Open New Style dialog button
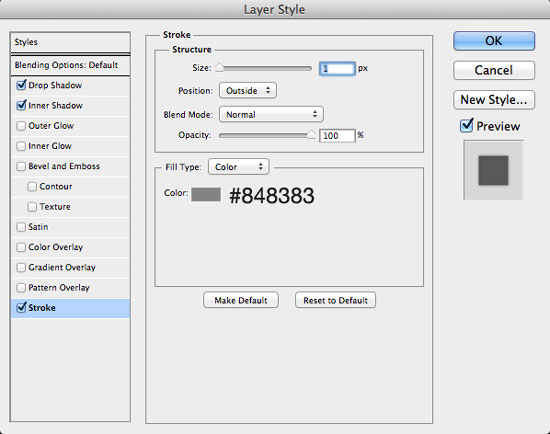This screenshot has width=550, height=434. [494, 100]
